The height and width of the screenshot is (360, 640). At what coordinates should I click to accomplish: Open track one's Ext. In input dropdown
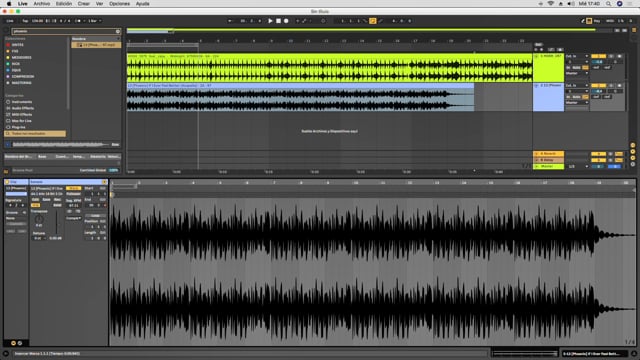pyautogui.click(x=577, y=56)
